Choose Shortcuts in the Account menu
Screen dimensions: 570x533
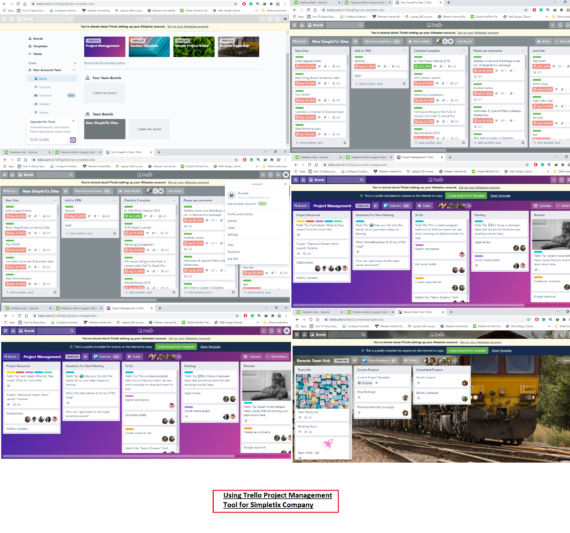point(233,252)
